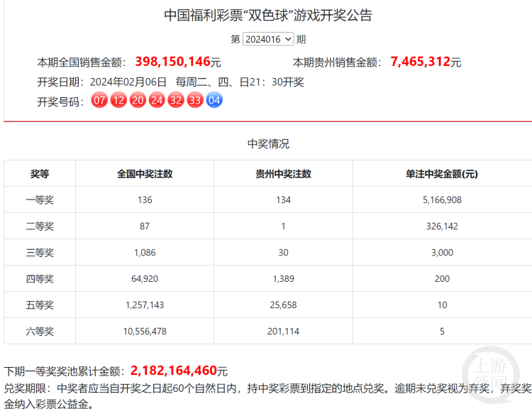Select the page title 中国福利彩票"双色球"游戏开奖公告
Viewport: 532px width, 416px height.
click(x=268, y=16)
